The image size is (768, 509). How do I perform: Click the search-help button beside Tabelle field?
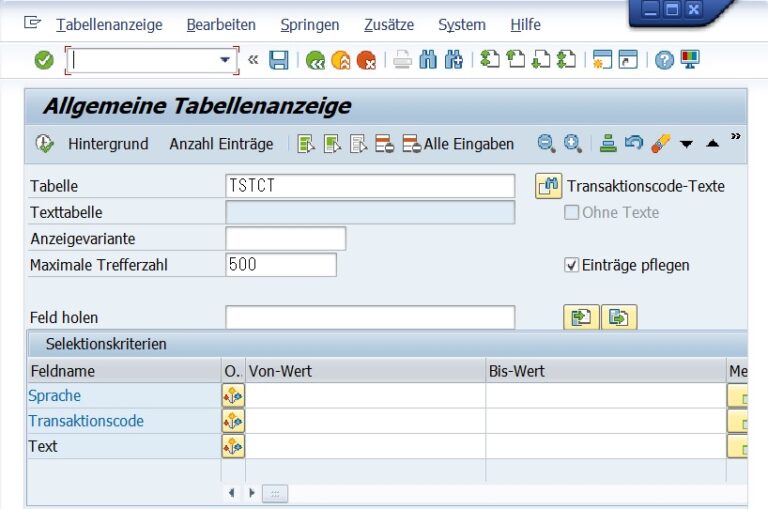coord(549,186)
